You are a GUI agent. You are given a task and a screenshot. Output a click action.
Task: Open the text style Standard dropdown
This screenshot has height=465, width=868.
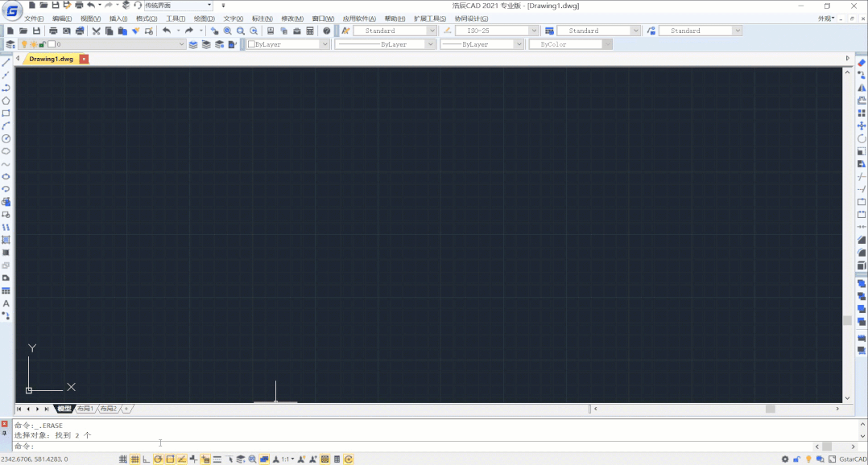pyautogui.click(x=432, y=31)
